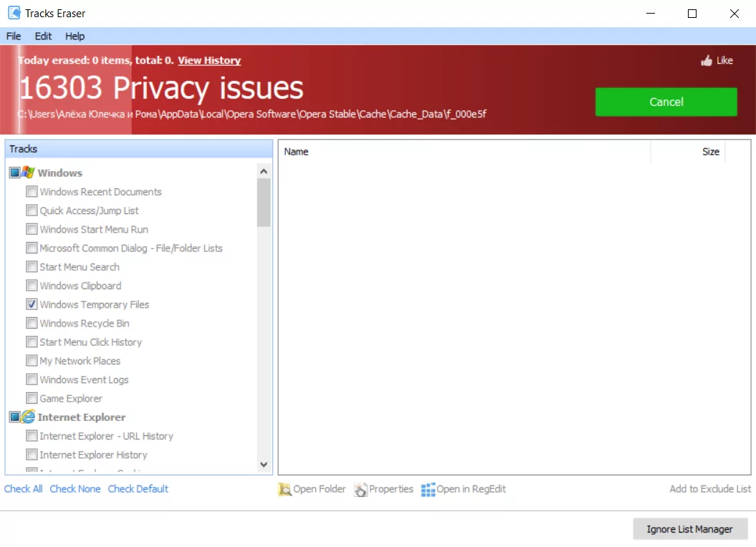Click the scanning file path text
This screenshot has height=547, width=756.
252,115
